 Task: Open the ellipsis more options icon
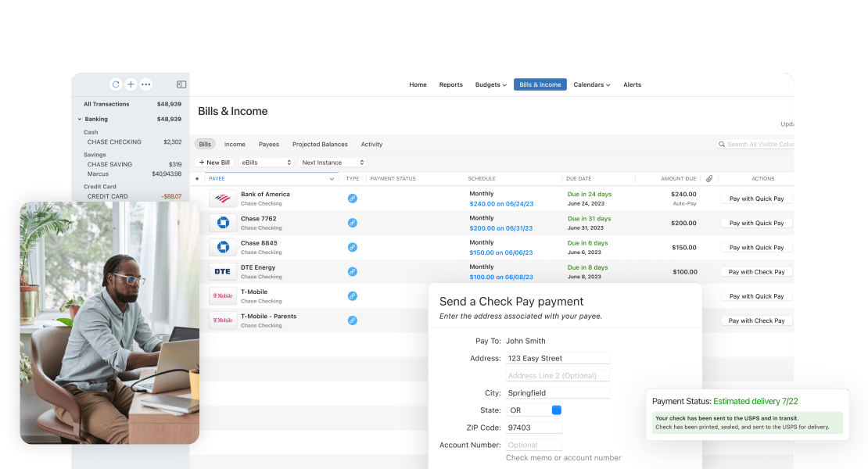[145, 84]
